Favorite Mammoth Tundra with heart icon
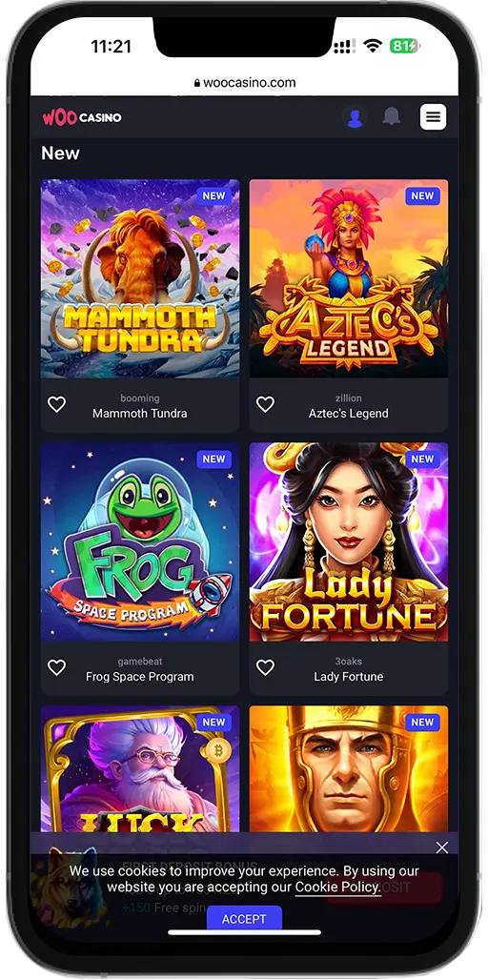 [x=57, y=405]
